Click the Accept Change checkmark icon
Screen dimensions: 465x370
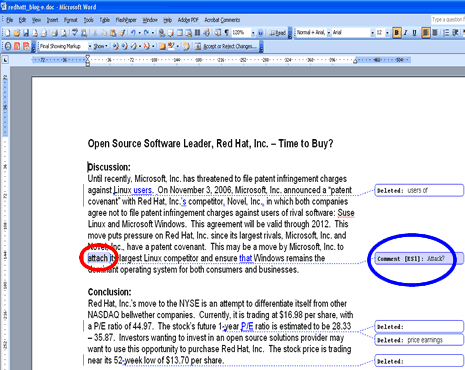tap(134, 46)
